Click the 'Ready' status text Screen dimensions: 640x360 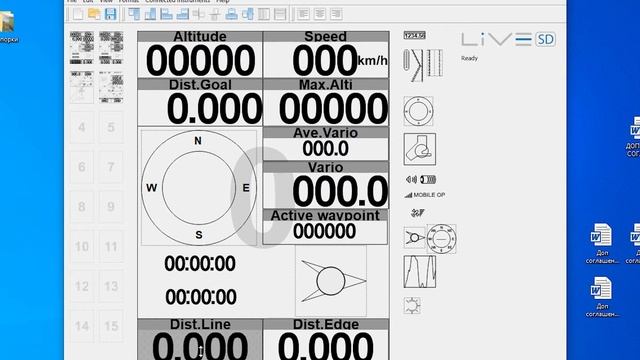tap(469, 58)
